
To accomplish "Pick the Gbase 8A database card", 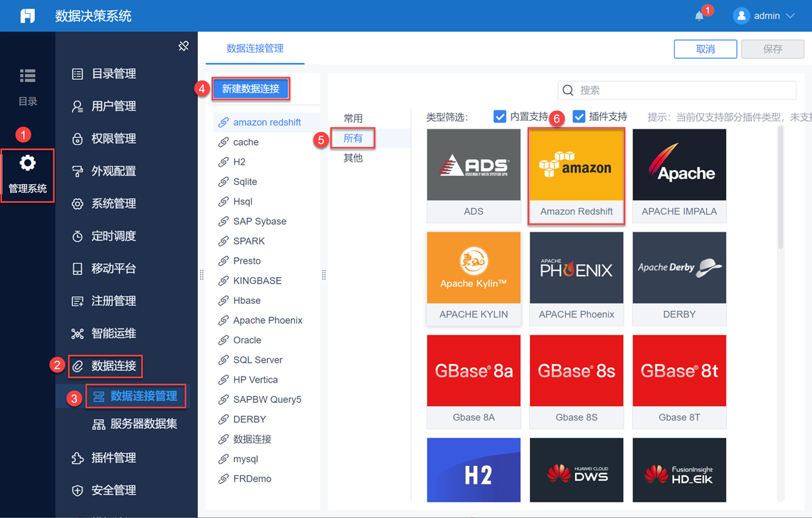I will coord(474,382).
